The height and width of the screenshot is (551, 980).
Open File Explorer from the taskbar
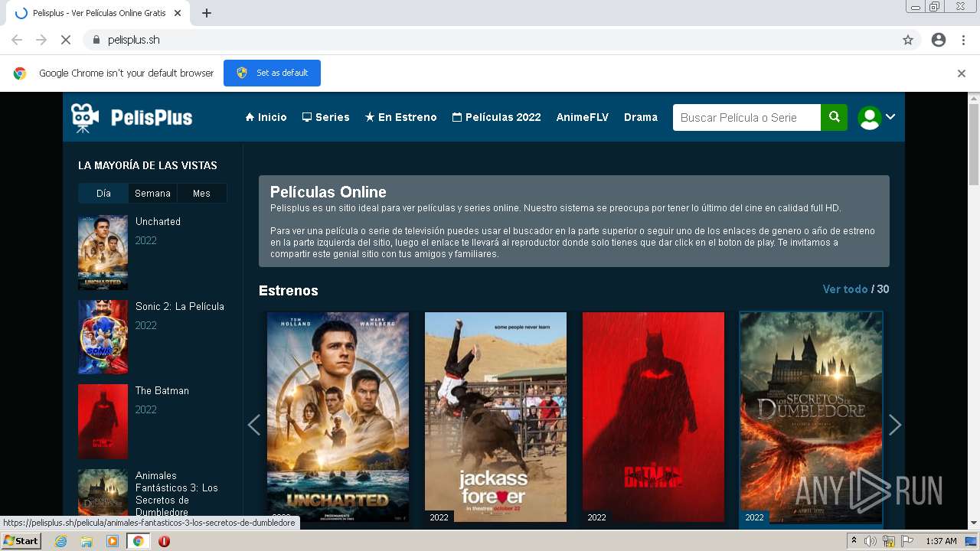87,541
